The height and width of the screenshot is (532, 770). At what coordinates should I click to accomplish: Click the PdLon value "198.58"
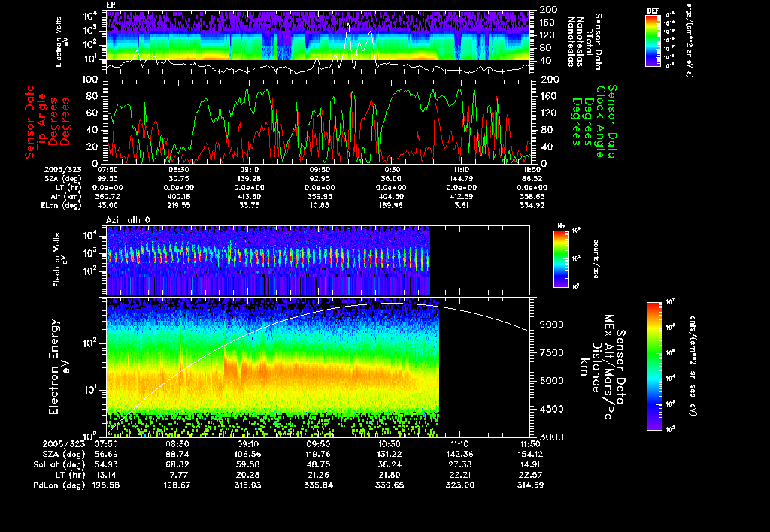pyautogui.click(x=106, y=485)
